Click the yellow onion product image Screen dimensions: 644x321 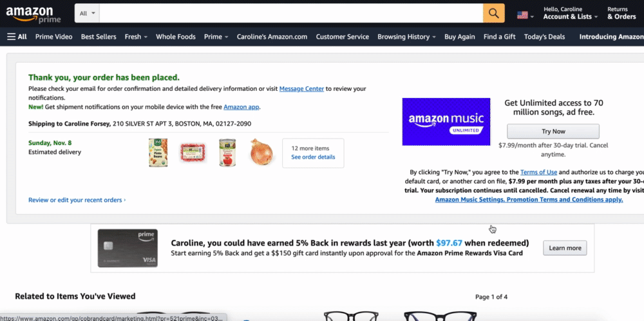tap(261, 153)
